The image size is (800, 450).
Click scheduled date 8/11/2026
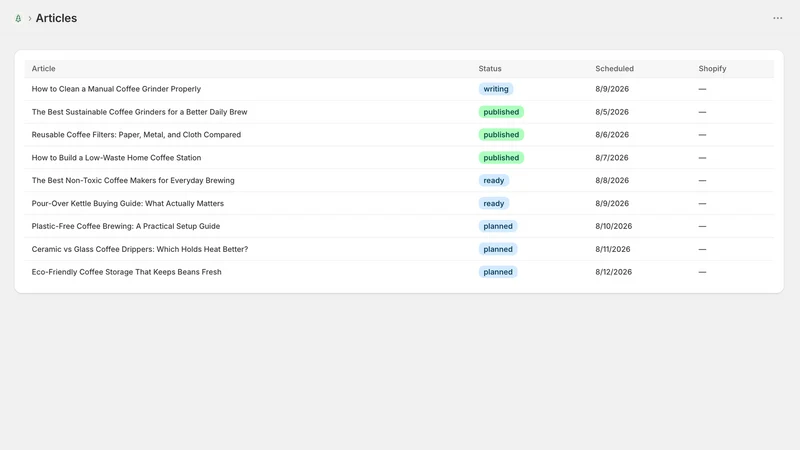click(613, 249)
